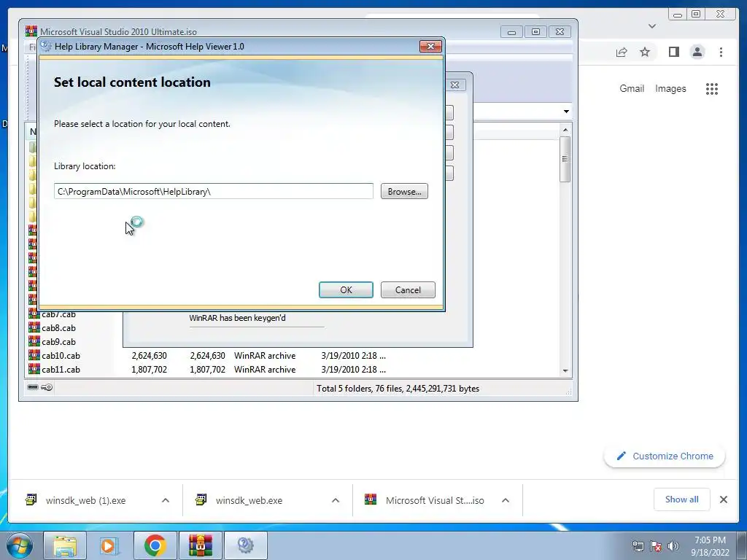Open Gmail link on Google page
This screenshot has width=747, height=560.
pyautogui.click(x=632, y=88)
